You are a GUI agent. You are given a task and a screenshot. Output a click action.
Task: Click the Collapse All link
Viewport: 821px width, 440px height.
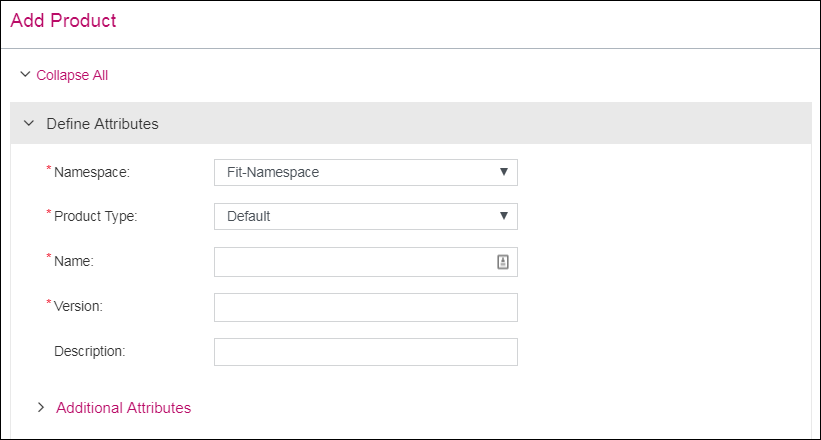coord(72,75)
